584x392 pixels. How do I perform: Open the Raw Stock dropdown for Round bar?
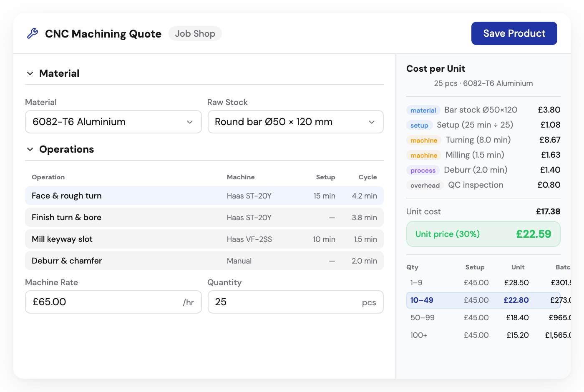(x=295, y=122)
